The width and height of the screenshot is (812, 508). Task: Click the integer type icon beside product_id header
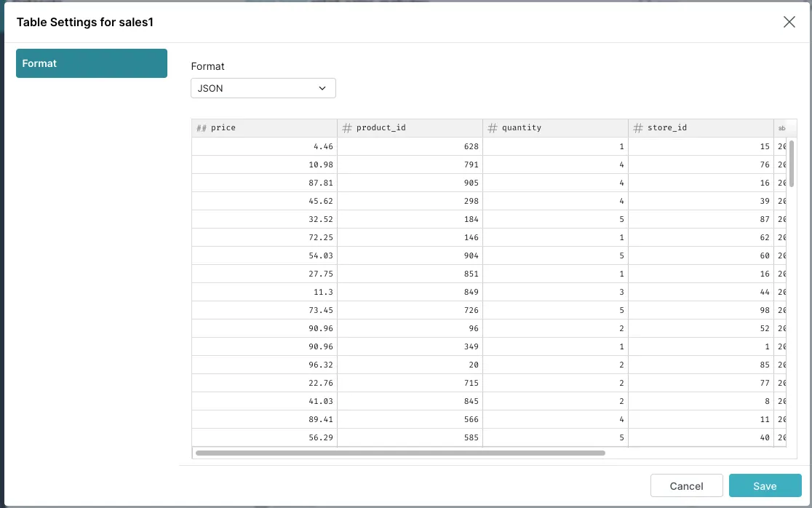pos(347,127)
